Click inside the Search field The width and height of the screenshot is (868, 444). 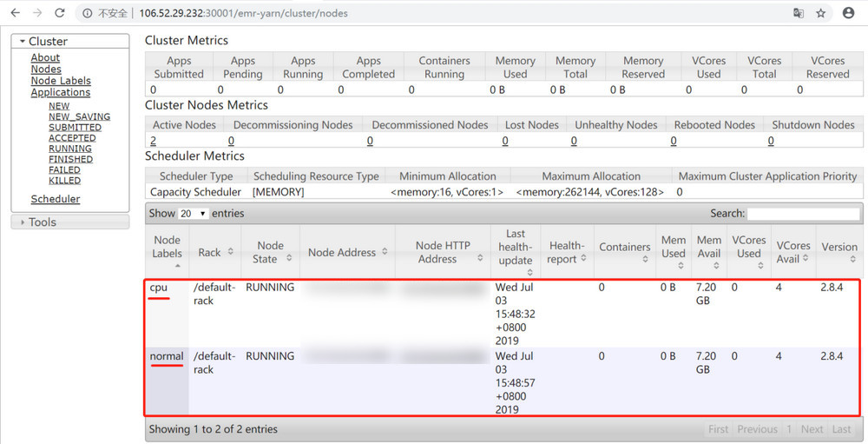(803, 214)
